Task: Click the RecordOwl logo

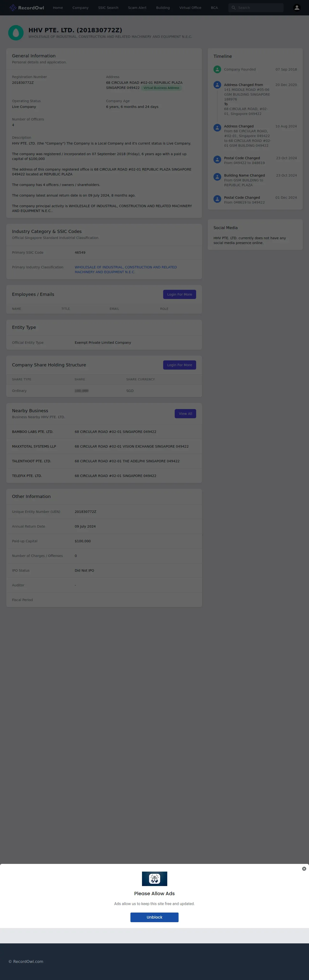Action: click(x=27, y=8)
